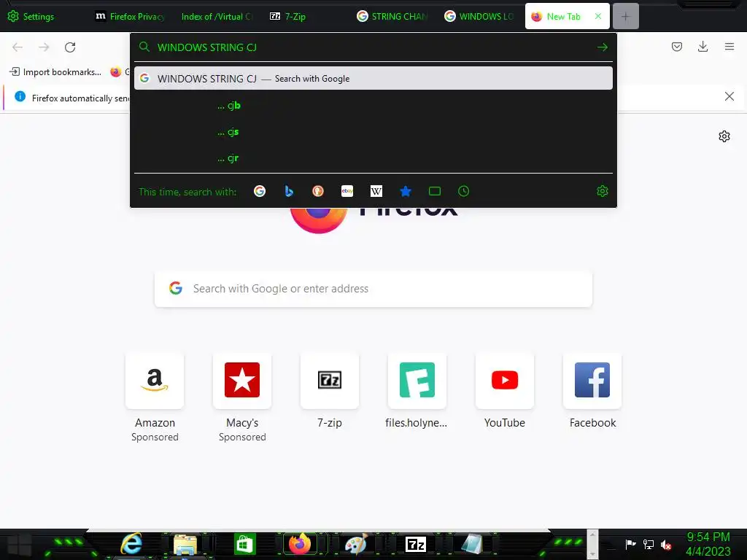This screenshot has width=747, height=560.
Task: Open 7-Zip from taskbar
Action: [415, 544]
